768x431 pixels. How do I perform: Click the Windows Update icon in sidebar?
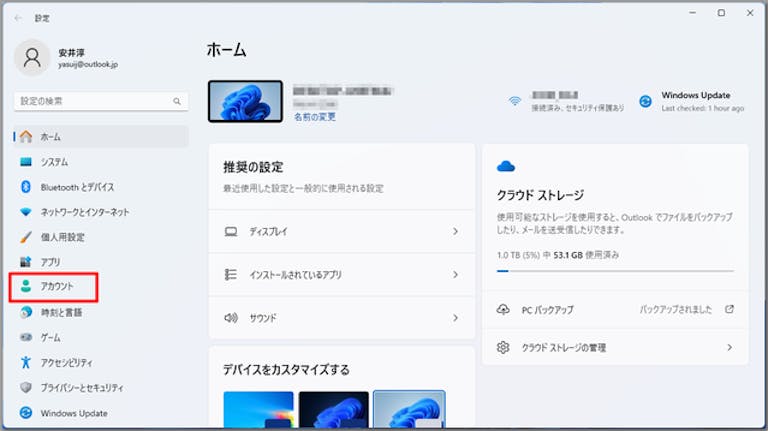26,413
